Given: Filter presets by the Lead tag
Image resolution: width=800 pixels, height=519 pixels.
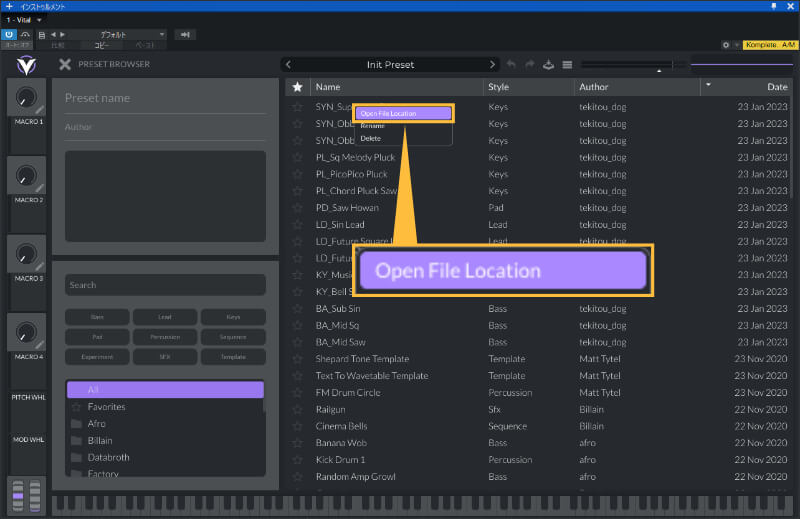Looking at the screenshot, I should pos(165,317).
